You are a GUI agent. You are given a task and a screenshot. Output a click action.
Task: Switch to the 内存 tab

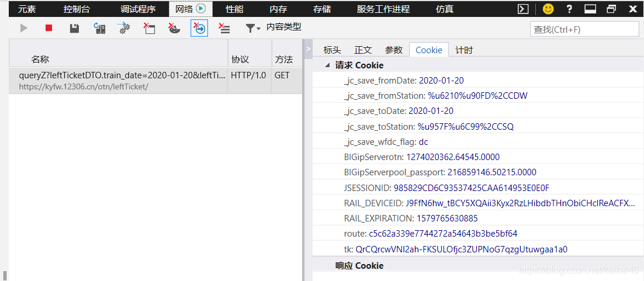pos(278,9)
